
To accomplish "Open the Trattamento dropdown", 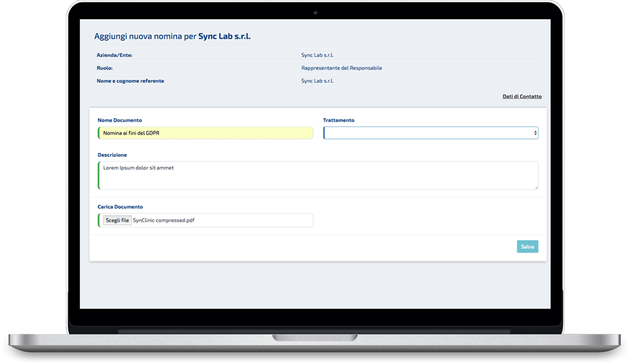I will pyautogui.click(x=430, y=133).
